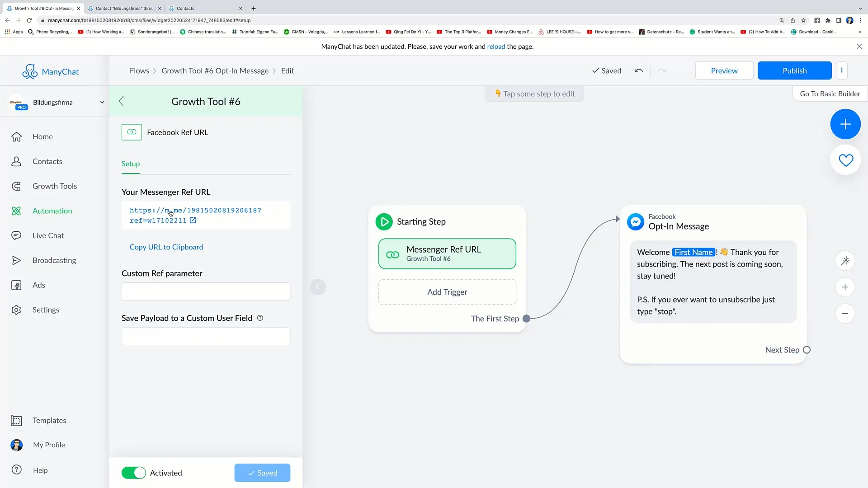Click the heart favorites button

click(x=845, y=160)
